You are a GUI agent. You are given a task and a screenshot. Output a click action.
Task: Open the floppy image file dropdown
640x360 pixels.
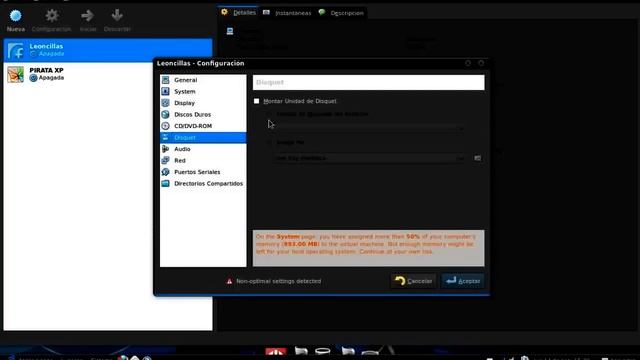pos(369,158)
